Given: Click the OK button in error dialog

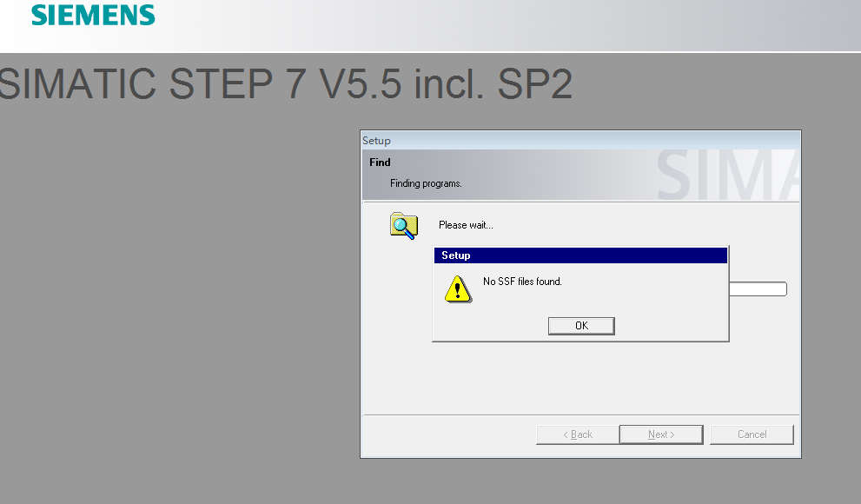Looking at the screenshot, I should click(581, 326).
